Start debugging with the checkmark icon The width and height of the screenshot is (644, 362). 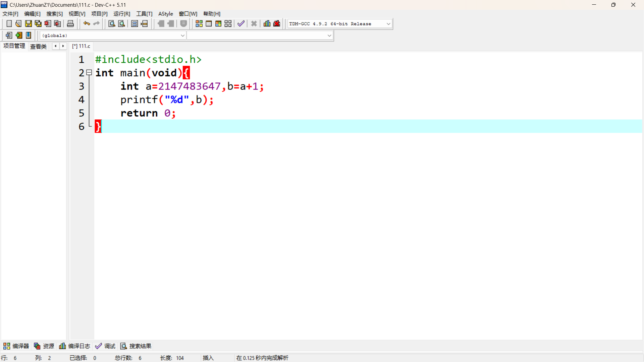(x=241, y=24)
